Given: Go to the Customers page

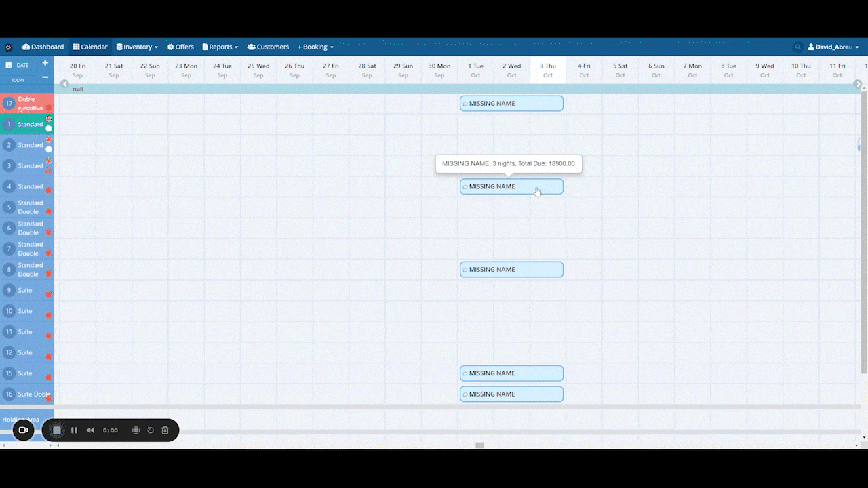Looking at the screenshot, I should click(x=268, y=47).
